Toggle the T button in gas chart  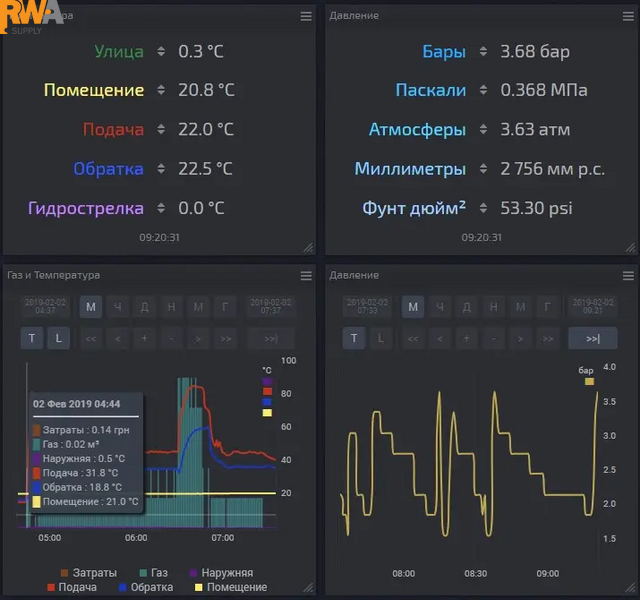tap(32, 338)
